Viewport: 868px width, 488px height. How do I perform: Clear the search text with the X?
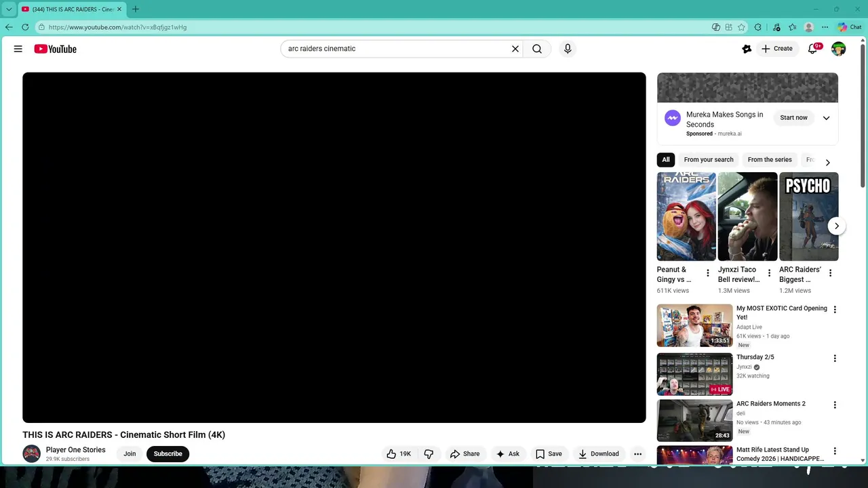515,49
